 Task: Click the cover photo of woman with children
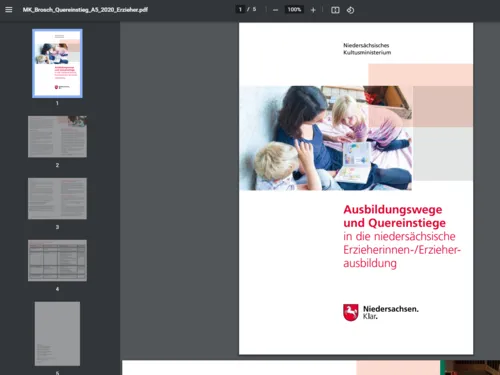pyautogui.click(x=325, y=138)
